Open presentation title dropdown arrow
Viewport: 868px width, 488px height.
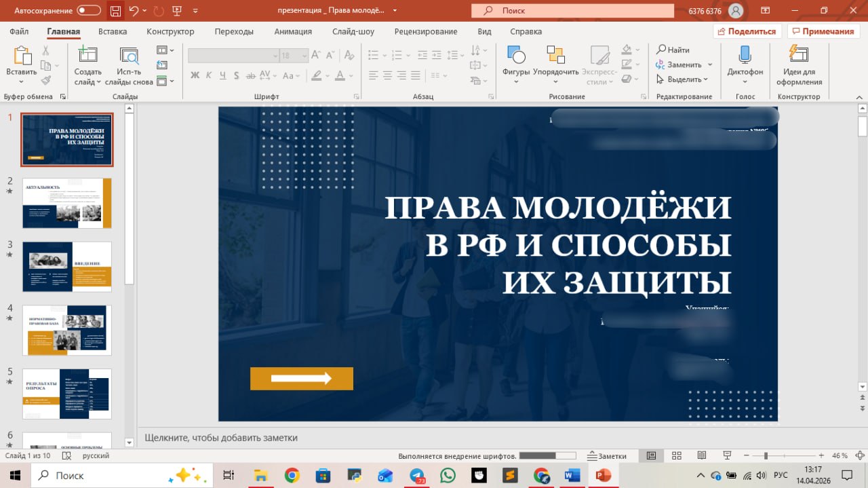(x=395, y=11)
